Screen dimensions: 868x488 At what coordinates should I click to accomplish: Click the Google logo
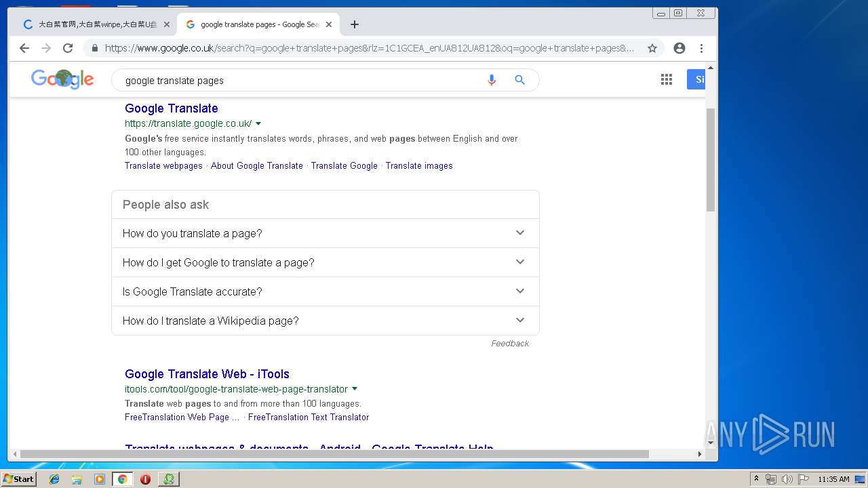point(62,79)
